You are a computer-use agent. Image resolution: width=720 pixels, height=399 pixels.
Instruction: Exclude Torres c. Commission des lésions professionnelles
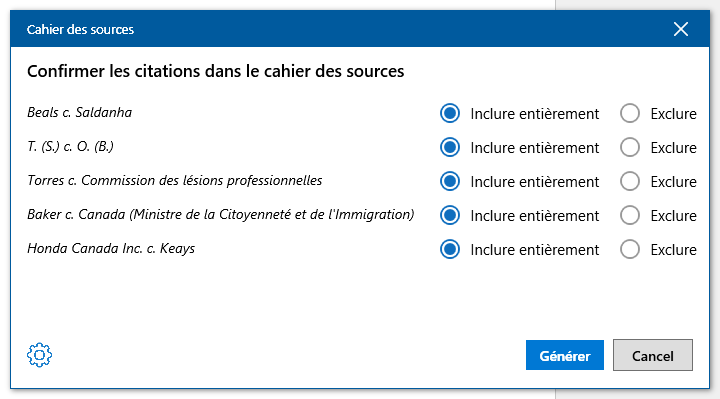pos(630,181)
